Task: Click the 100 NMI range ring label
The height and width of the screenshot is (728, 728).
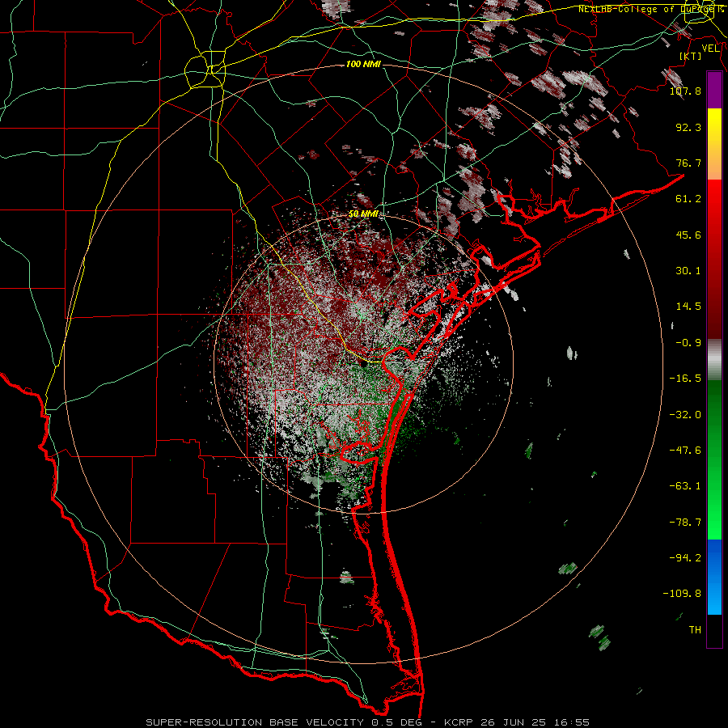Action: (x=363, y=64)
